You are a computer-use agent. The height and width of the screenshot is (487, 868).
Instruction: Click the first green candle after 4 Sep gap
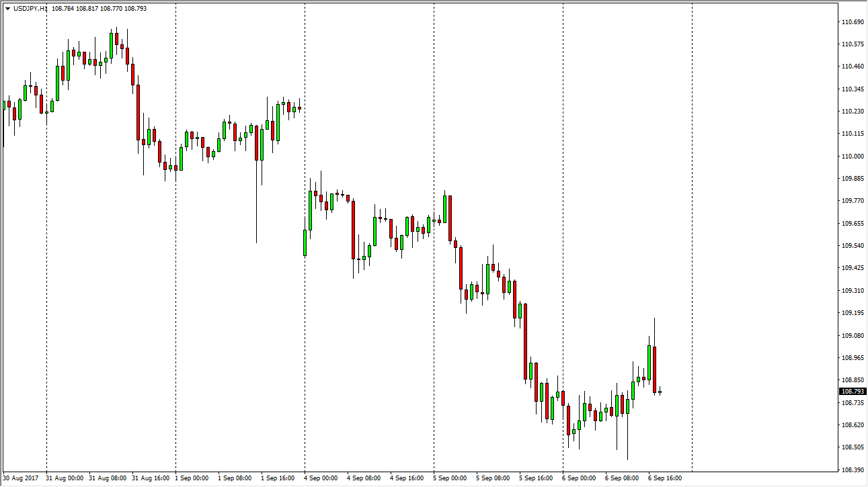(305, 242)
